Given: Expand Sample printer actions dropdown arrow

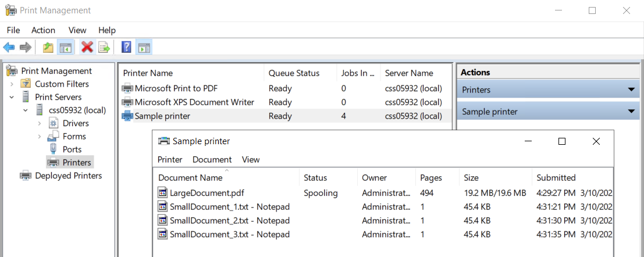Looking at the screenshot, I should click(x=631, y=112).
